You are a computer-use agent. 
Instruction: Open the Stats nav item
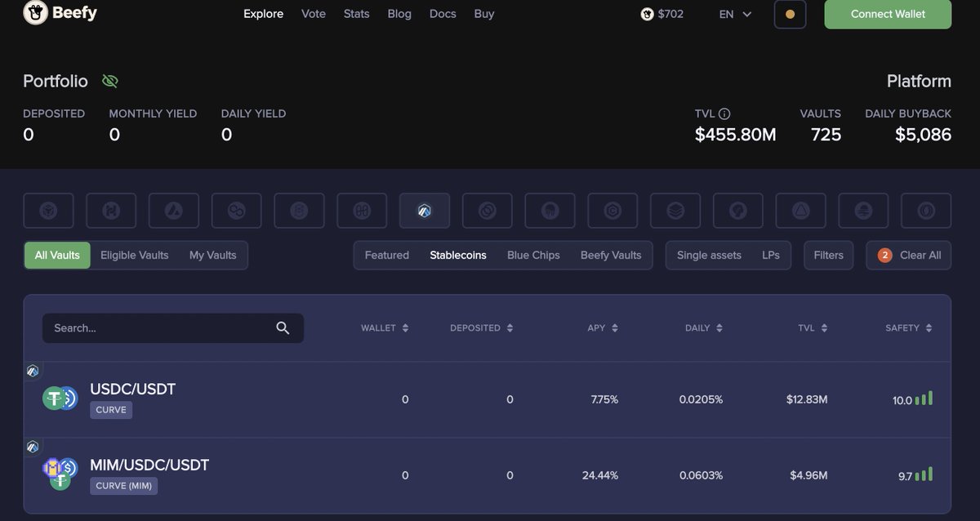[357, 14]
